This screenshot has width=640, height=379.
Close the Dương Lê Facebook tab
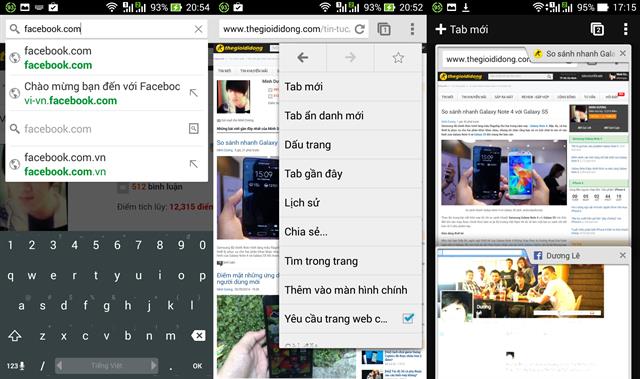(622, 255)
